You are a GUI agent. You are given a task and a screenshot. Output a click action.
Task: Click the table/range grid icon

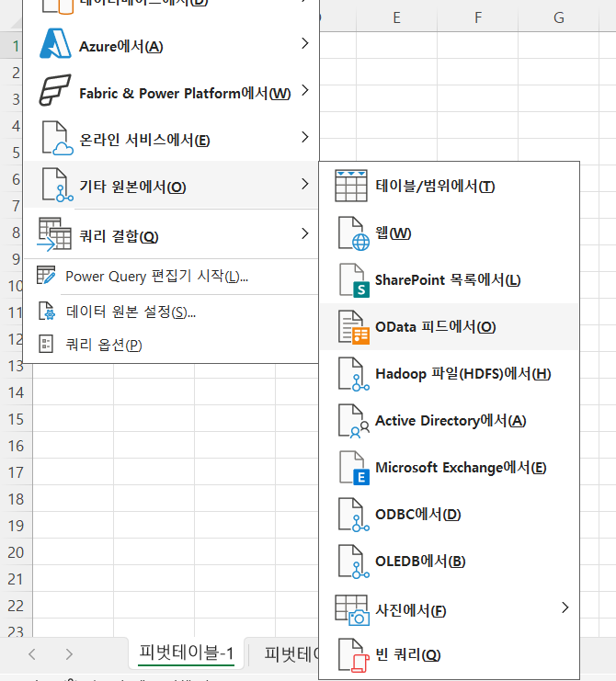point(351,186)
